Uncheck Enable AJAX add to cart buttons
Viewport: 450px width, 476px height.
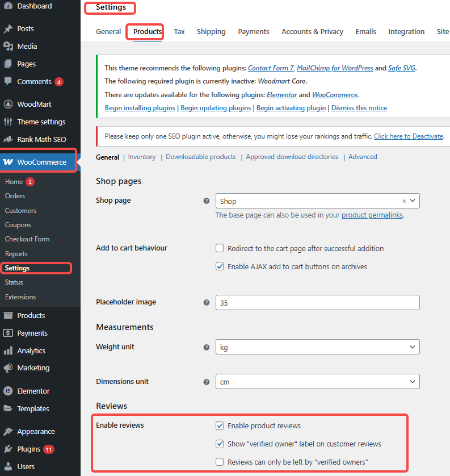(x=220, y=266)
